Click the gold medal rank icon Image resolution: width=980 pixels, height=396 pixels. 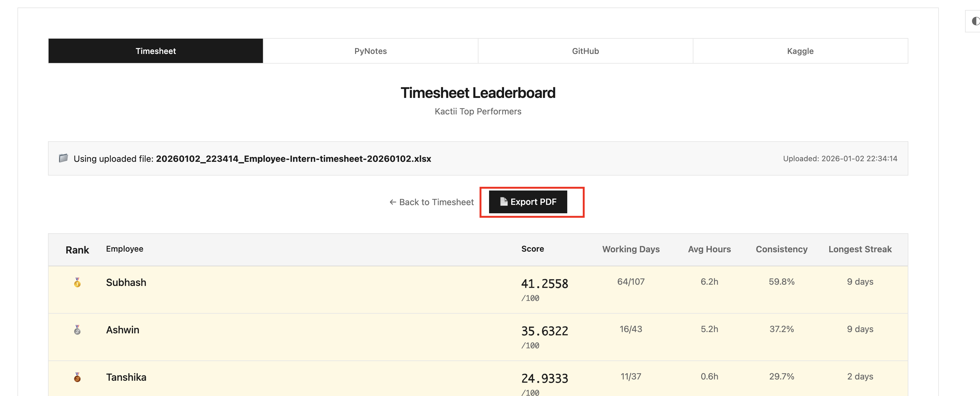tap(77, 283)
